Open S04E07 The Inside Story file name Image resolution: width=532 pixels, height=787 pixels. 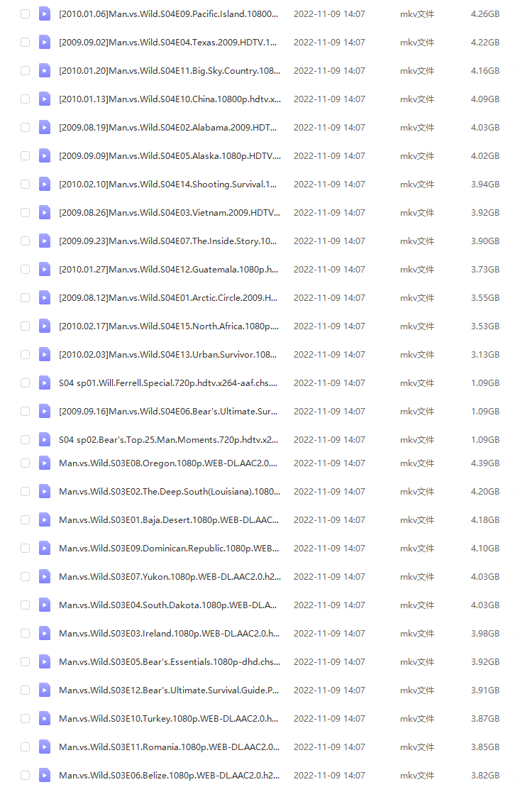point(167,241)
